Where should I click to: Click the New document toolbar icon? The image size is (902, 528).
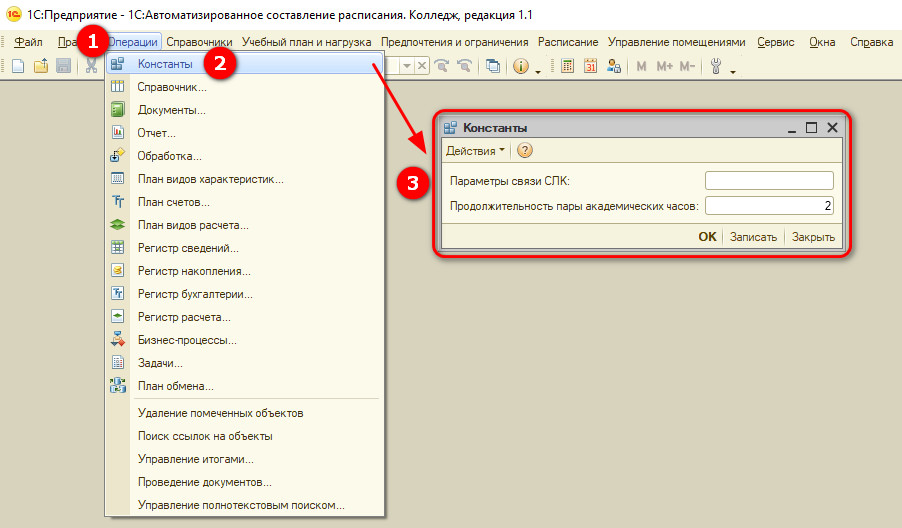(18, 66)
